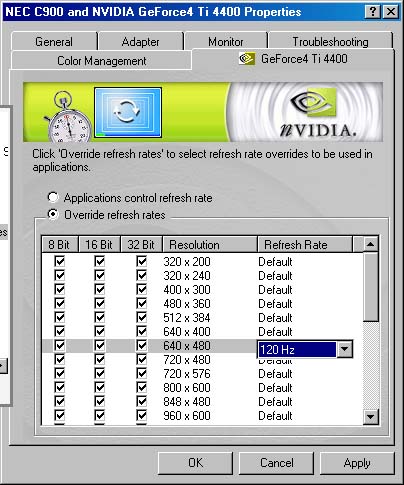
Task: Uncheck 8 Bit box for 320 x 200
Action: tap(60, 261)
